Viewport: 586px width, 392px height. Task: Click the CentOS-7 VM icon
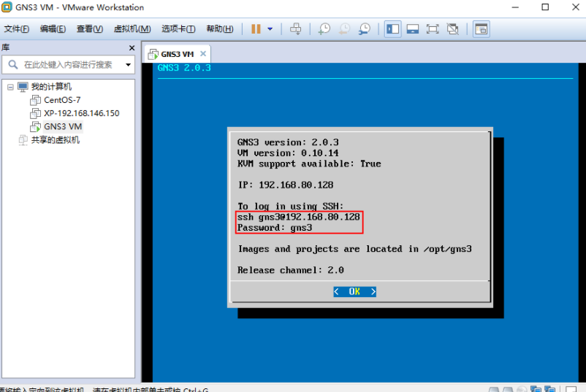35,100
